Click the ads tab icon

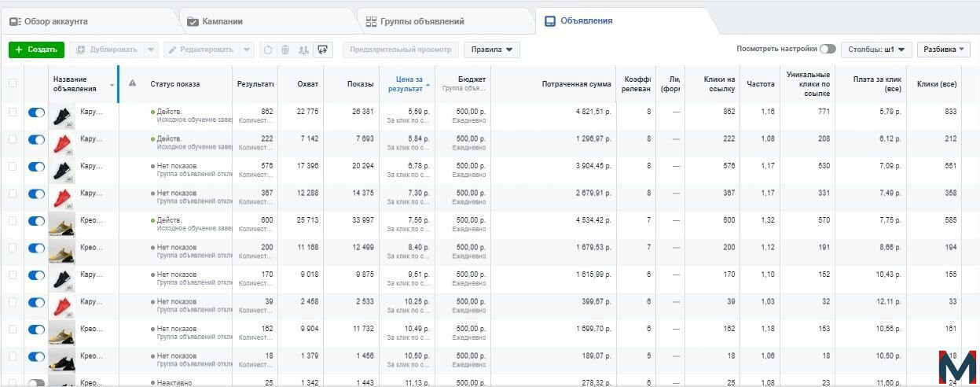click(550, 21)
